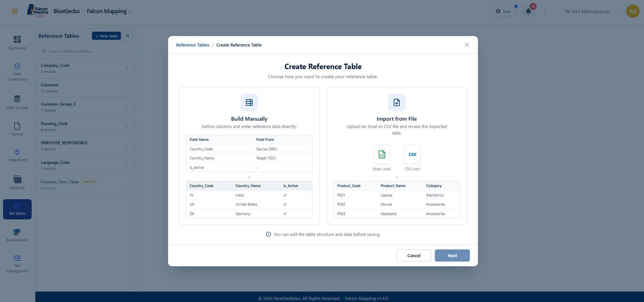This screenshot has width=644, height=302.
Task: Click the Keyboard cell
Action: coord(389,214)
